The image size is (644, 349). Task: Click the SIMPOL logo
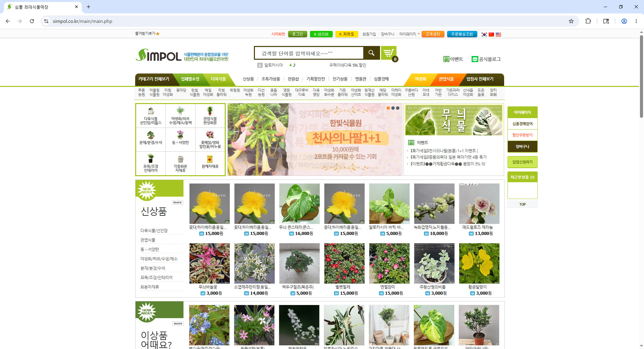click(x=159, y=55)
